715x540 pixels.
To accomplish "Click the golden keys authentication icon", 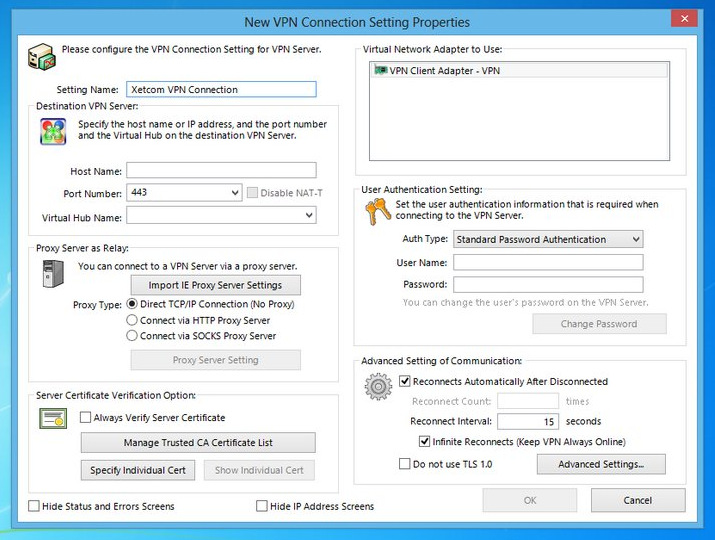I will click(378, 212).
